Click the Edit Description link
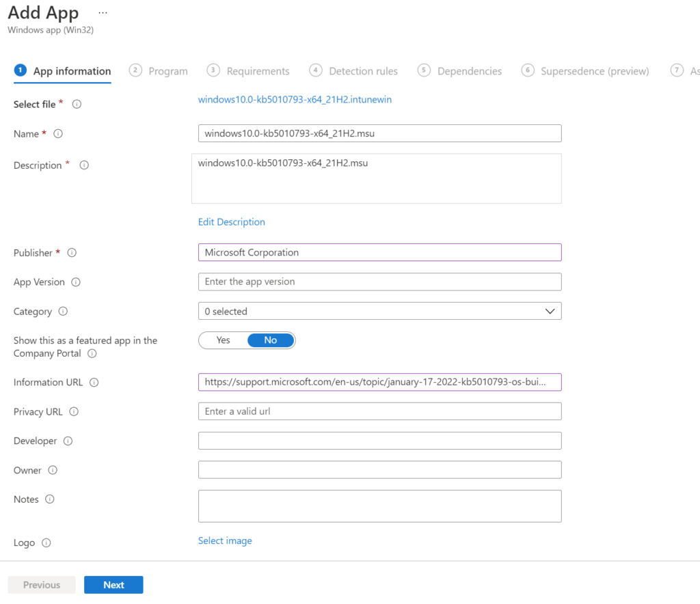This screenshot has height=604, width=700. point(231,222)
